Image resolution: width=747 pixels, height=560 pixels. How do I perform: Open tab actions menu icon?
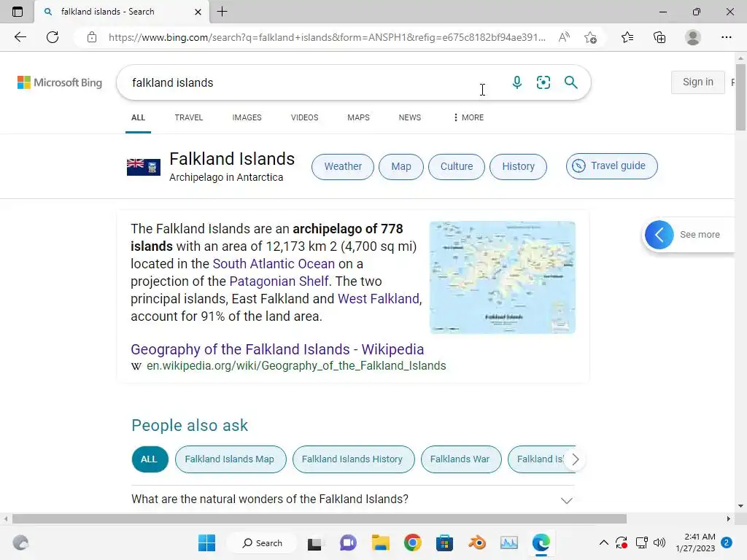point(18,12)
